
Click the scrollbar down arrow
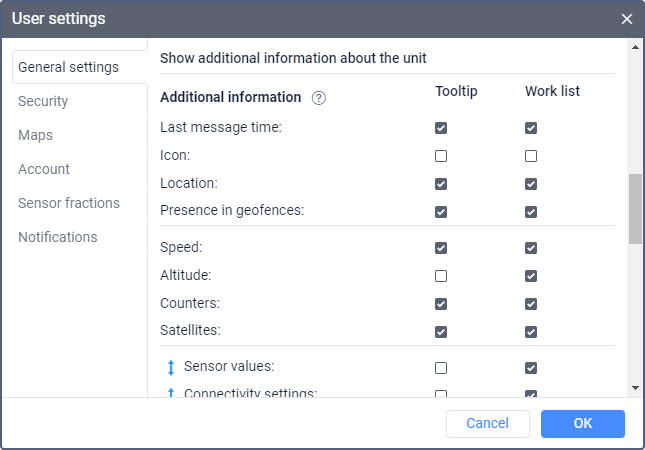click(635, 387)
